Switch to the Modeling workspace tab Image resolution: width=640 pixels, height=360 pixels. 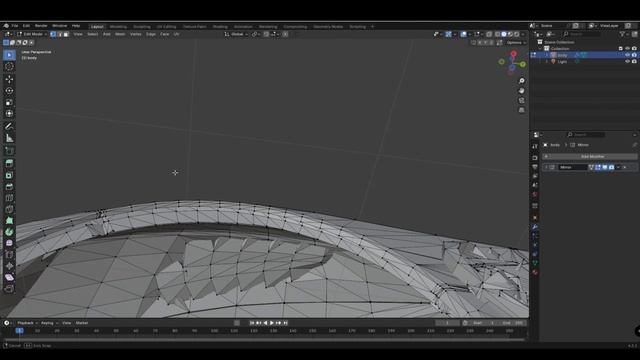(x=118, y=27)
